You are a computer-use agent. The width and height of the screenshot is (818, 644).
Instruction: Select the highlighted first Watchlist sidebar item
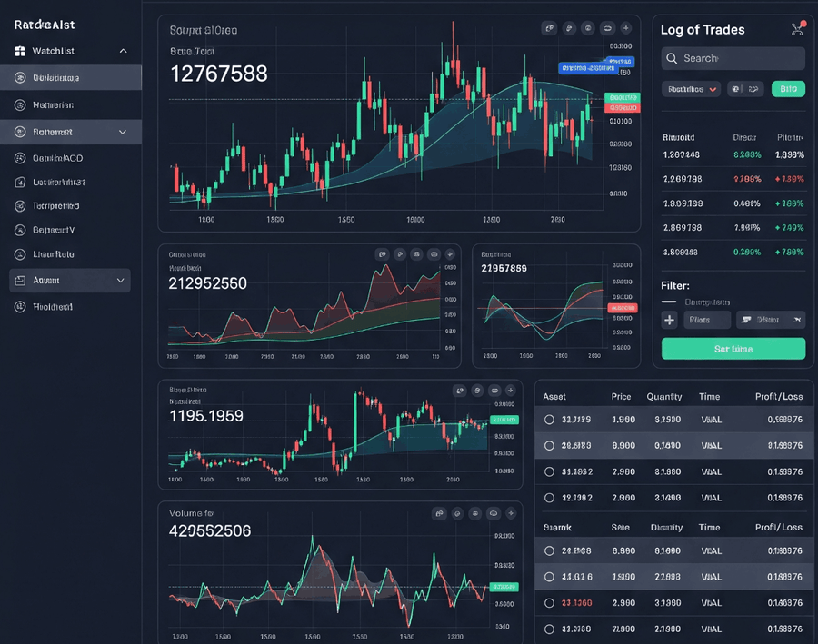[x=71, y=78]
